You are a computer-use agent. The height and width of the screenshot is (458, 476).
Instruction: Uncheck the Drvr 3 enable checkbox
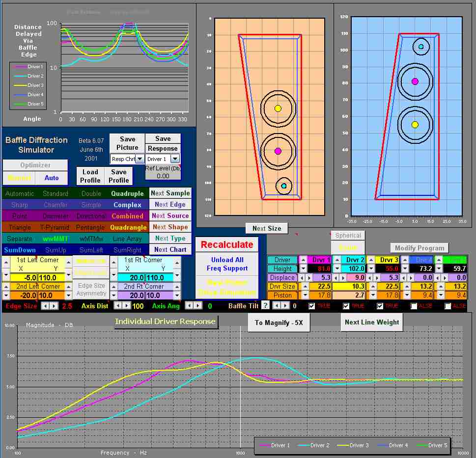coord(380,306)
